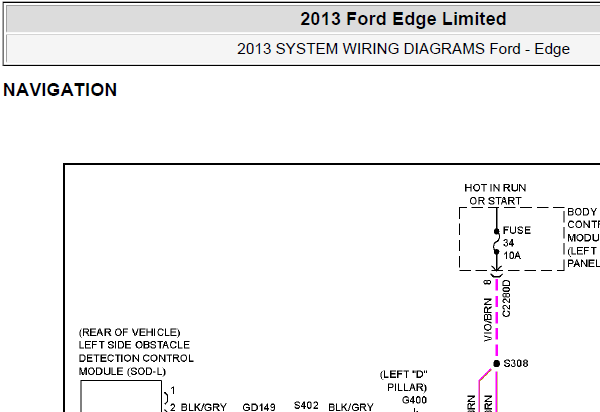Screen dimensions: 600x412
Task: Click the pin number 8 near C2280D
Action: 487,282
